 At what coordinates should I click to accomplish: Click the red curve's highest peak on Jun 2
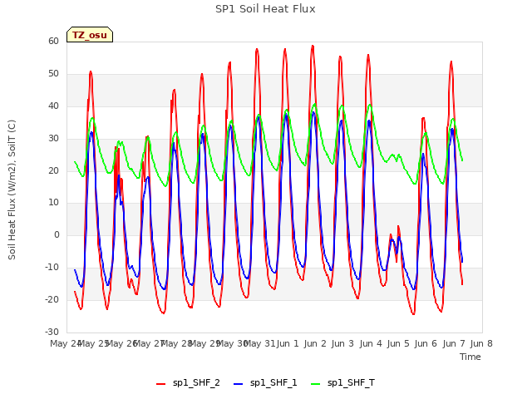(313, 46)
